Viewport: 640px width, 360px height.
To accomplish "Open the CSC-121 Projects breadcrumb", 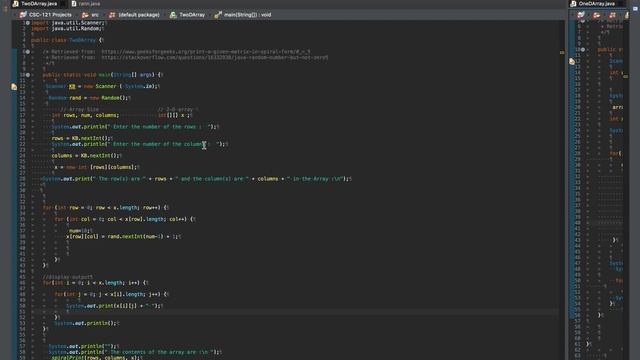I will click(x=50, y=15).
